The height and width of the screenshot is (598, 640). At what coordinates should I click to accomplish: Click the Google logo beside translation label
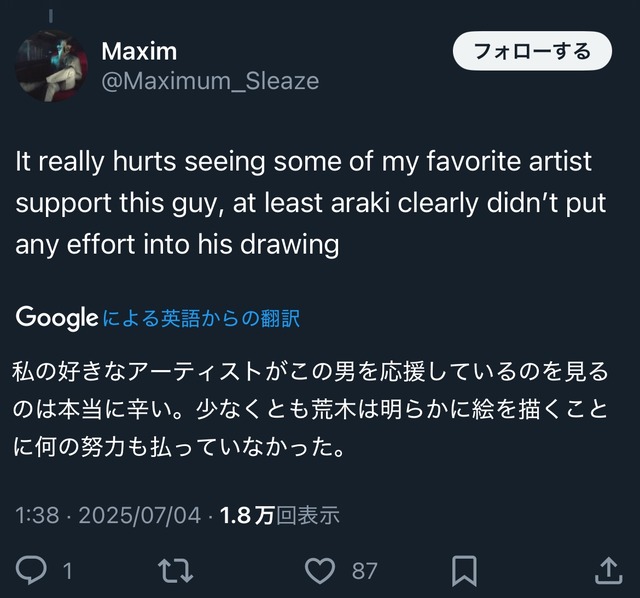(x=57, y=319)
